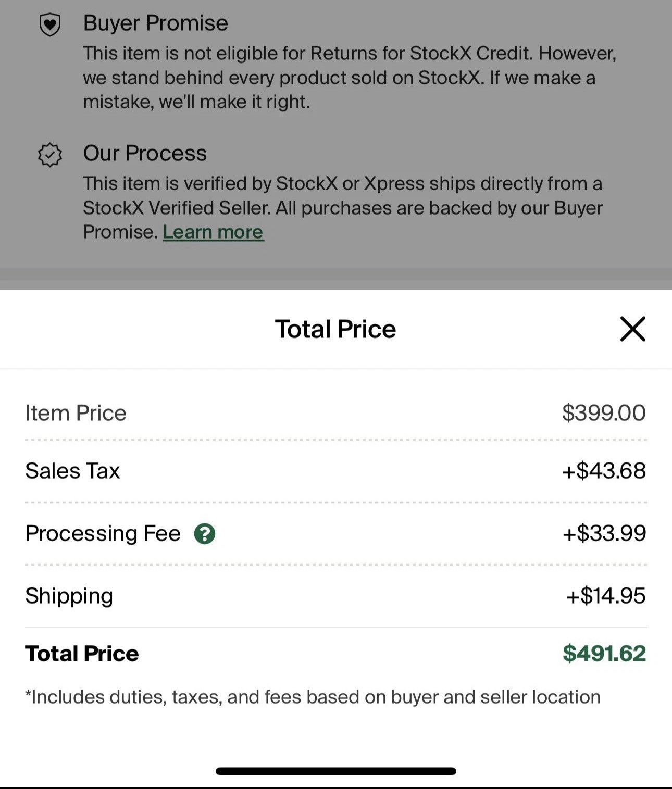
Task: Tap the Our Process verified badge icon
Action: (50, 155)
